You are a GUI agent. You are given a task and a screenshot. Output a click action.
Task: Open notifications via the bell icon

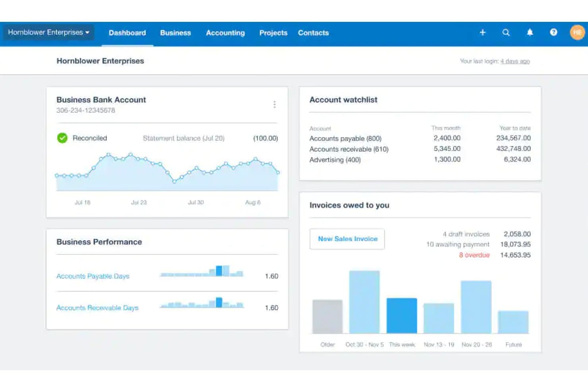[x=530, y=33]
